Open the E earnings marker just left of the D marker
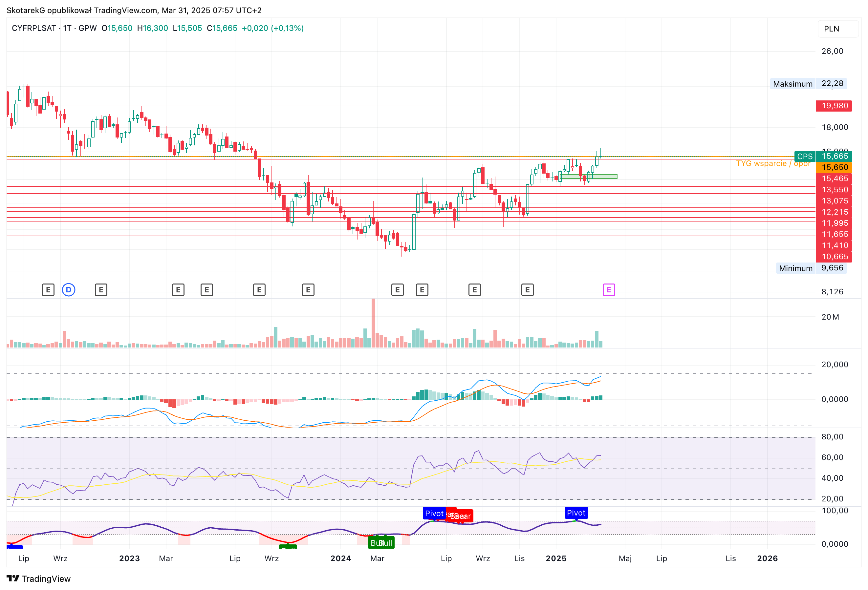 tap(48, 290)
